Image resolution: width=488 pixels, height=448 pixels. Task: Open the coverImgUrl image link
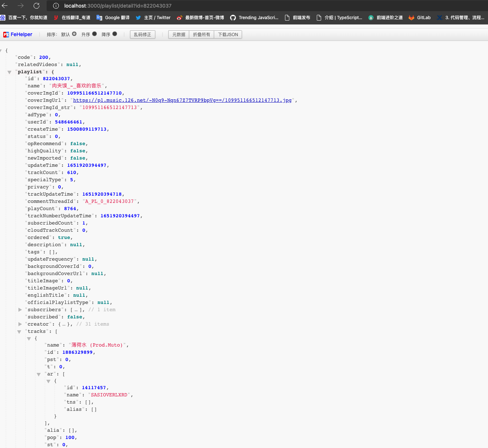point(182,100)
